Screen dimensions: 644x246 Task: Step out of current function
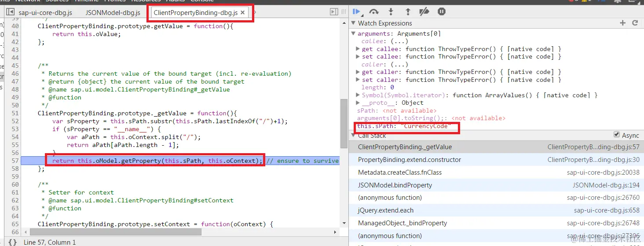(x=407, y=12)
